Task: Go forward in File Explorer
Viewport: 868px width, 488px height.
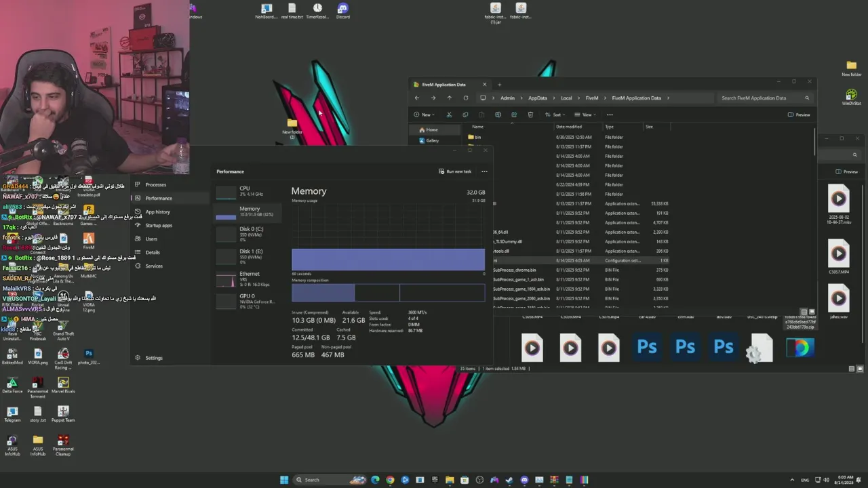Action: tap(433, 98)
